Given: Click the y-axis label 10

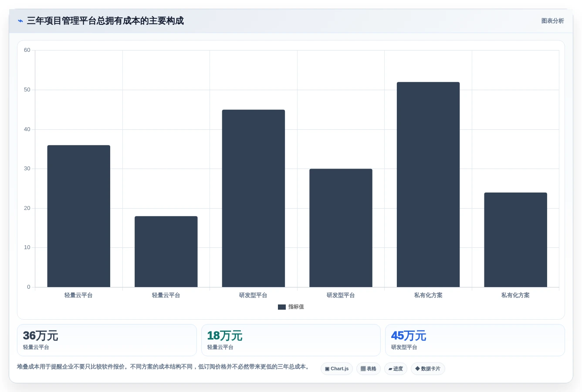Looking at the screenshot, I should click(x=27, y=247).
